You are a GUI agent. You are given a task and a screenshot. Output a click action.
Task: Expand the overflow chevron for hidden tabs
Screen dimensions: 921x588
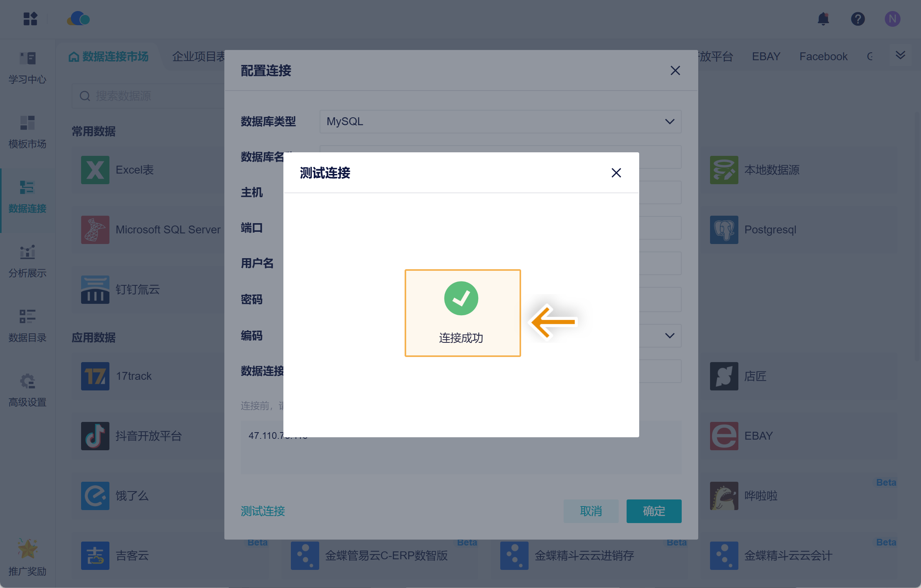point(900,55)
